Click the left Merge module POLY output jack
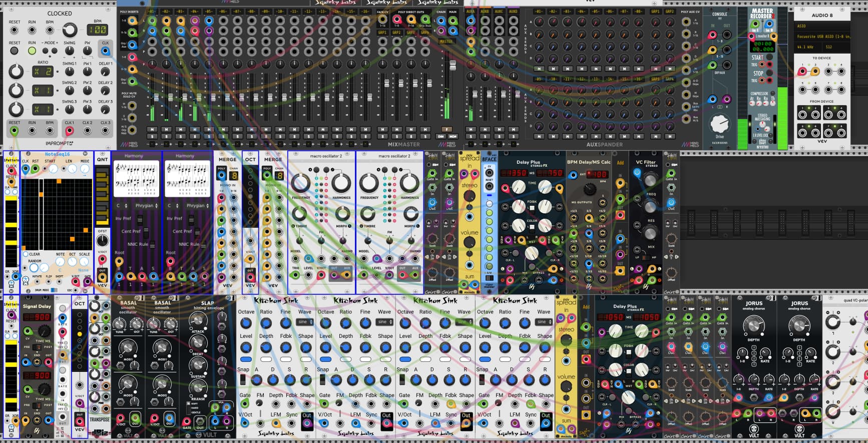 [221, 176]
